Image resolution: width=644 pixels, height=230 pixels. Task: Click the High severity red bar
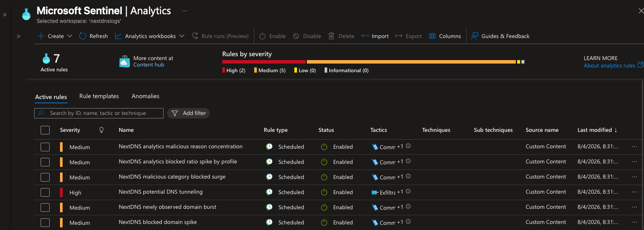(x=264, y=62)
